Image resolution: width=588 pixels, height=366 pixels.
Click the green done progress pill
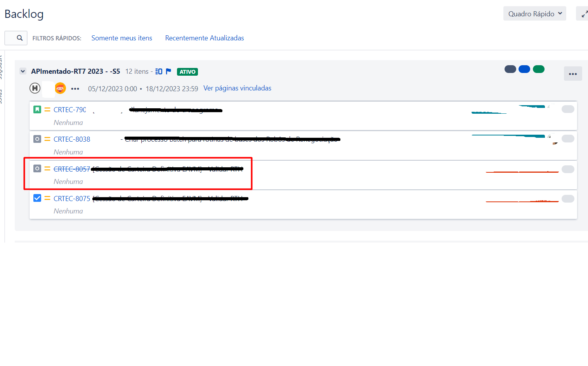pyautogui.click(x=539, y=69)
